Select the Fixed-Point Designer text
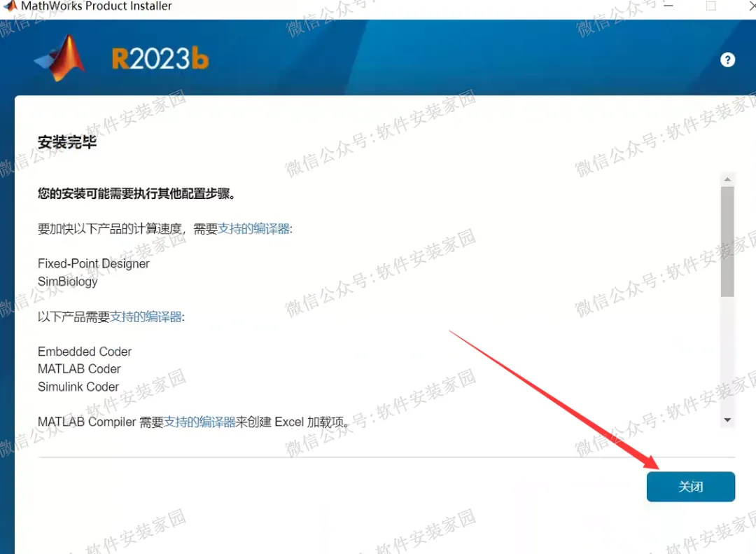 pos(94,263)
